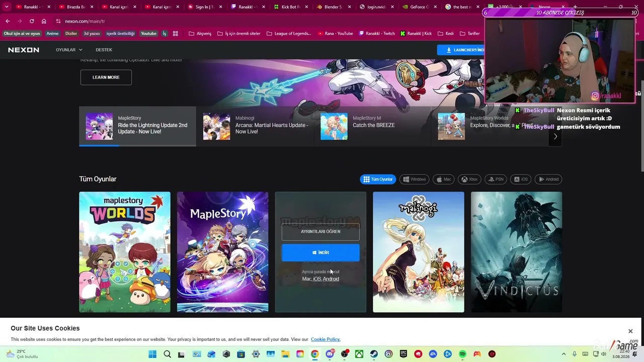Open the MapleStory game card
The height and width of the screenshot is (362, 644).
point(223,252)
